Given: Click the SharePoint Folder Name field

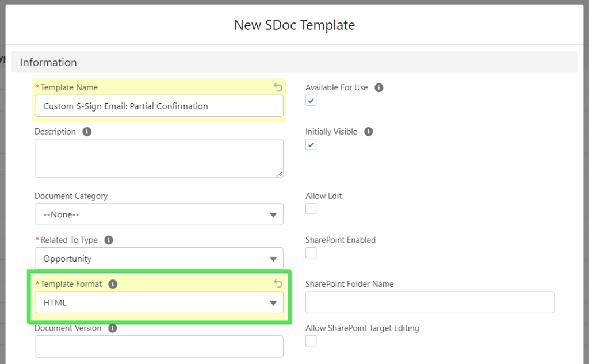Looking at the screenshot, I should coord(430,302).
